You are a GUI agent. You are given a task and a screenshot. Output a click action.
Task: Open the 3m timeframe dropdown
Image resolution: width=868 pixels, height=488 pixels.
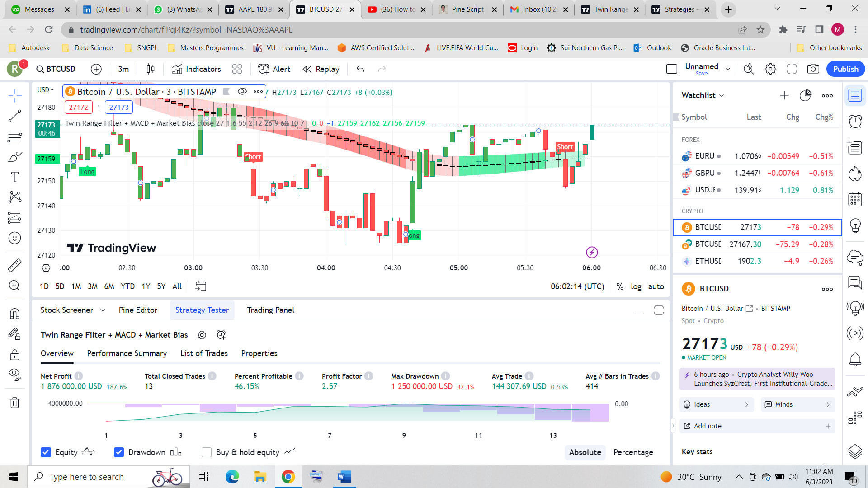123,69
